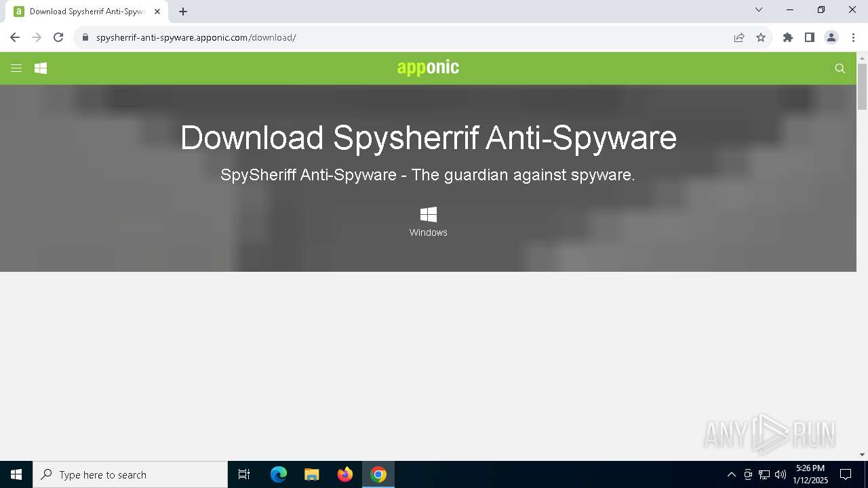Screen dimensions: 868x488
Task: Launch Firefox from the taskbar
Action: click(345, 474)
